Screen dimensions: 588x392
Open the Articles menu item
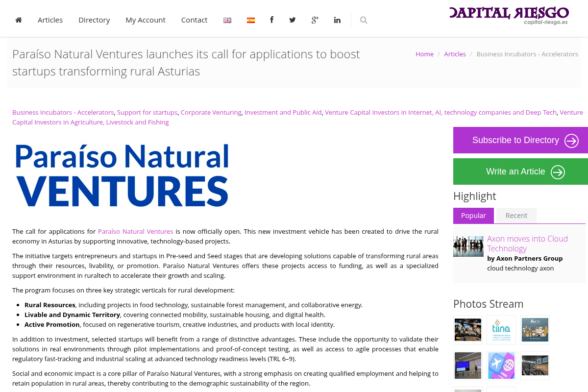pos(50,20)
